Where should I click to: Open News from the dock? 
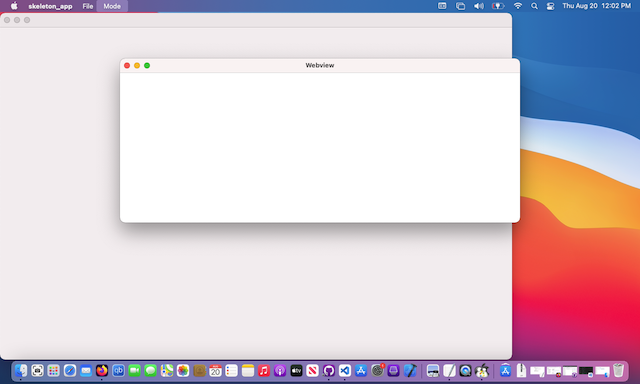[x=312, y=371]
